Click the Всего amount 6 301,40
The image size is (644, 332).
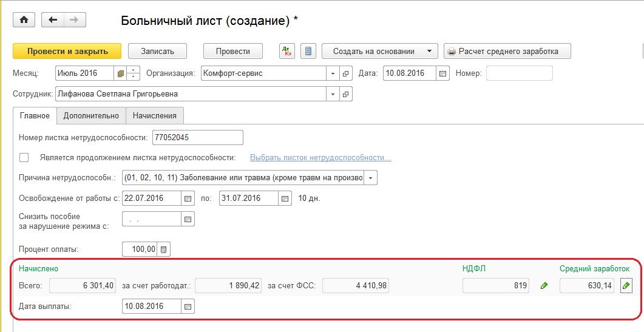83,286
